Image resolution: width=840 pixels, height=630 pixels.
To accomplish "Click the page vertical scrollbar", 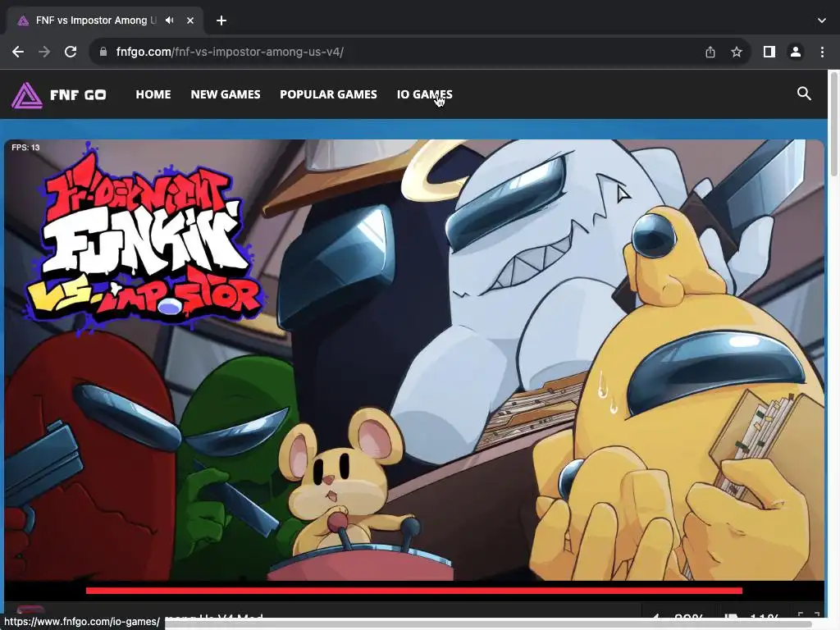I will [833, 123].
